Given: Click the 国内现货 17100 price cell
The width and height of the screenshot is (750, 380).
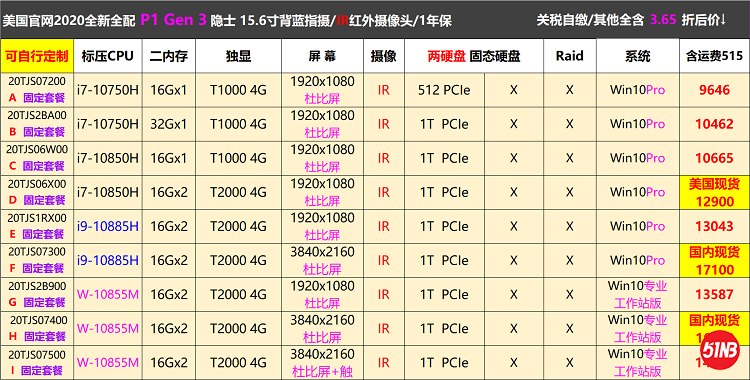Looking at the screenshot, I should (x=715, y=260).
